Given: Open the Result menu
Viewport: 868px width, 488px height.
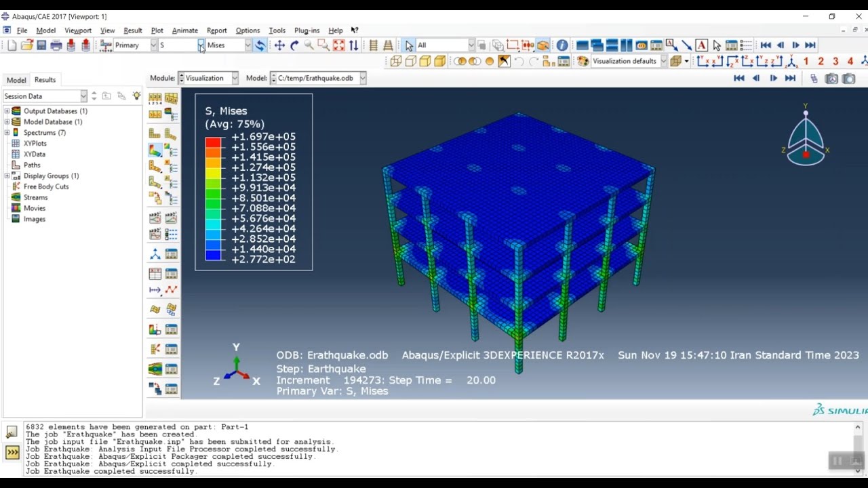Looking at the screenshot, I should (x=133, y=30).
